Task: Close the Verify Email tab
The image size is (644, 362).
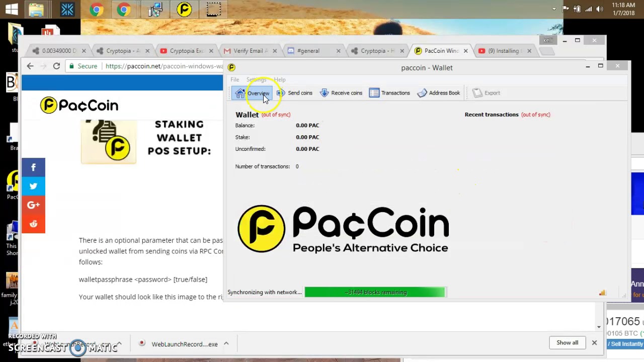Action: click(275, 51)
